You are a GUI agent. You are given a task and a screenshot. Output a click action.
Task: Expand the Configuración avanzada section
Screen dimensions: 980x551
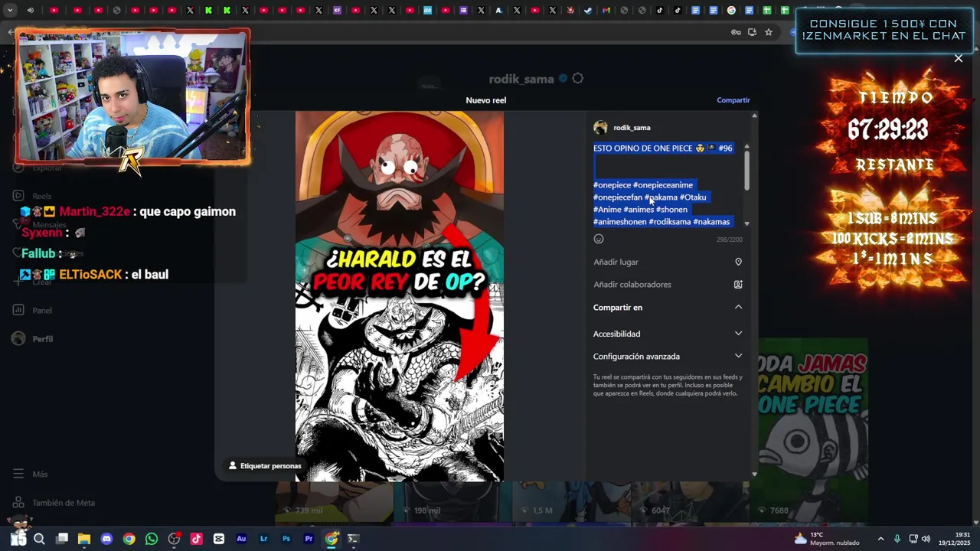coord(738,356)
